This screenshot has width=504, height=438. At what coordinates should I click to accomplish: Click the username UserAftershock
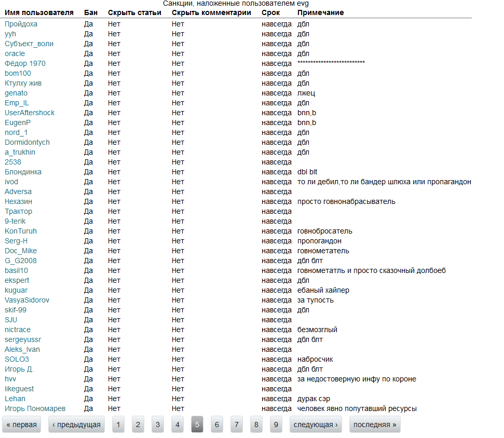tap(30, 113)
